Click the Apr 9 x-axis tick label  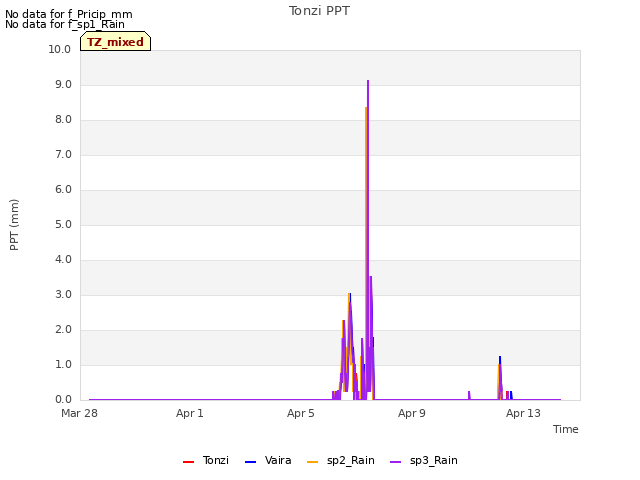pos(412,413)
